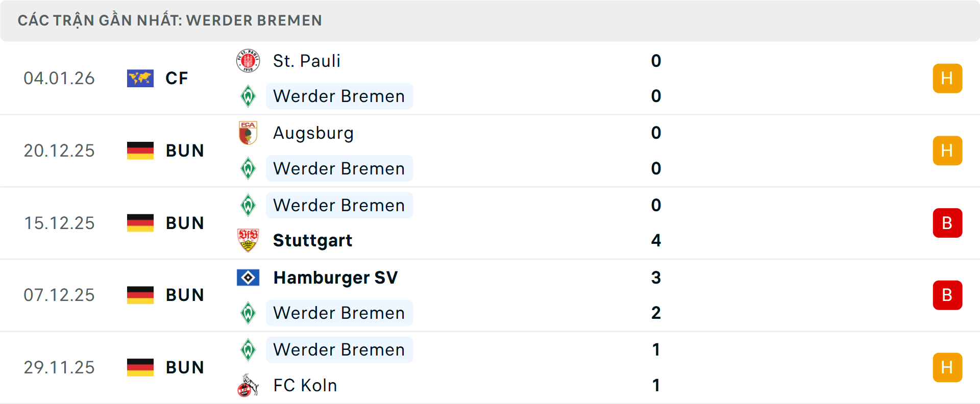Click the Augsburg club badge

(249, 133)
